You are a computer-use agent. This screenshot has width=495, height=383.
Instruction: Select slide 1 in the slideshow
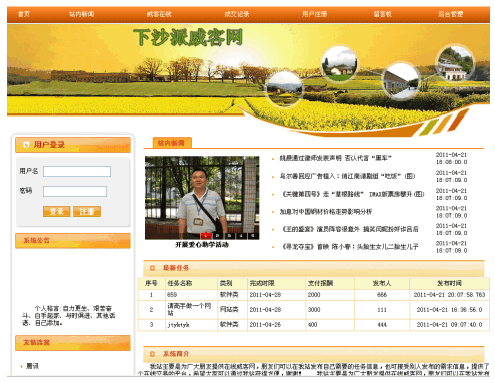pyautogui.click(x=206, y=236)
